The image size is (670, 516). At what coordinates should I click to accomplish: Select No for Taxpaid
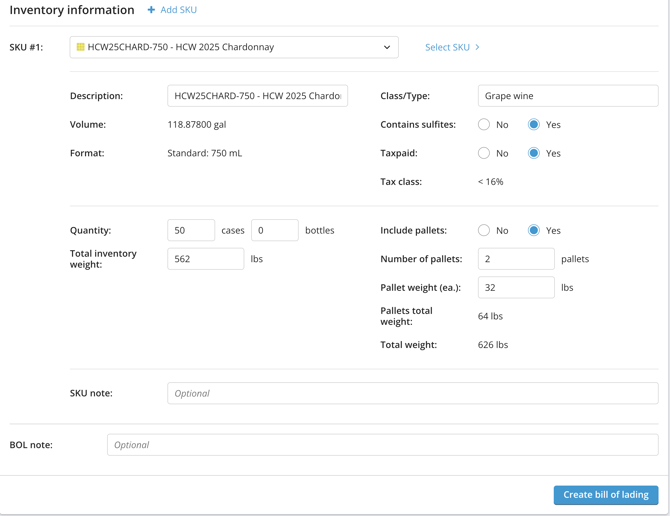pyautogui.click(x=484, y=153)
